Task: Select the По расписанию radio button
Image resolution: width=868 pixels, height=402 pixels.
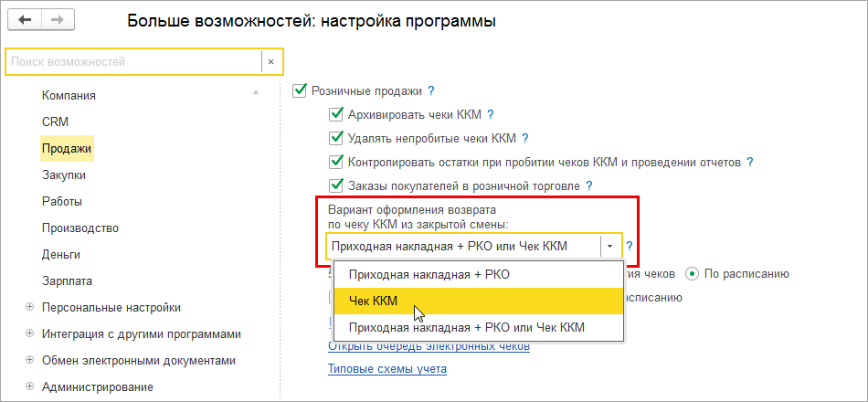Action: 692,273
